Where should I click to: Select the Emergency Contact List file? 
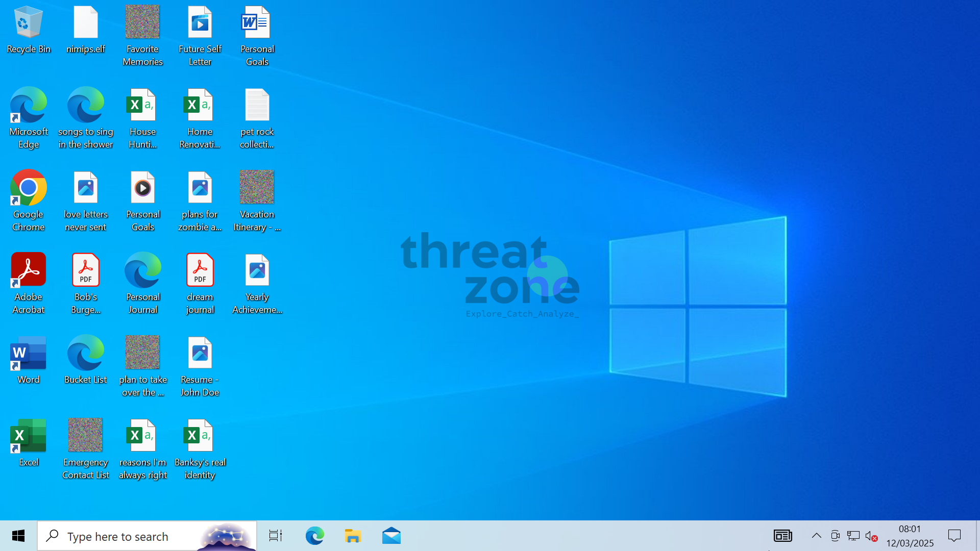click(x=86, y=449)
